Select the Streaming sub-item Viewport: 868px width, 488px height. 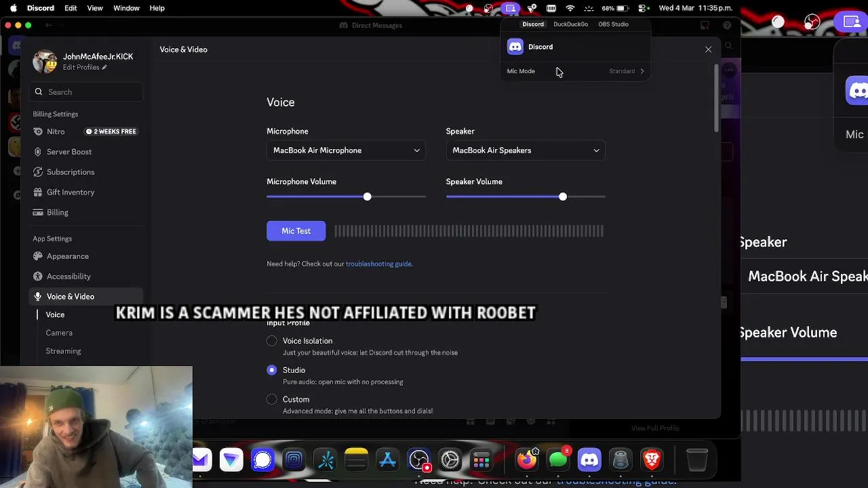tap(63, 351)
